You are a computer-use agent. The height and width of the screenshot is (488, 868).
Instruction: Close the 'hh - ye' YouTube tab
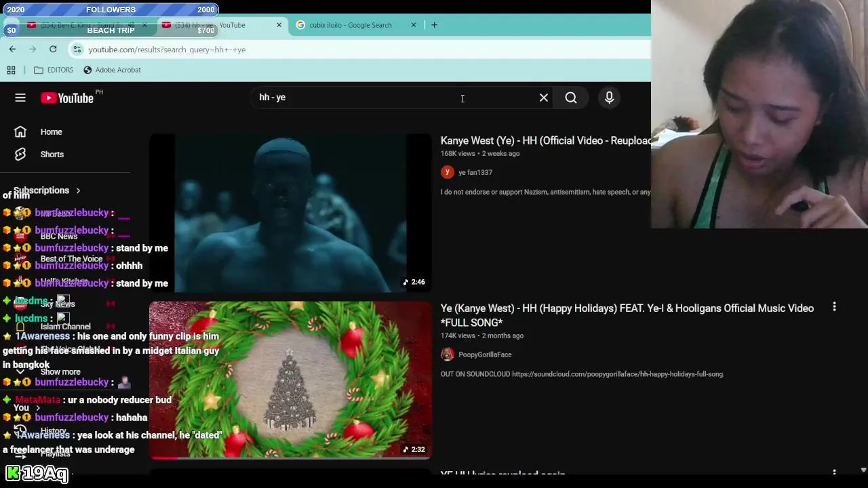click(279, 25)
